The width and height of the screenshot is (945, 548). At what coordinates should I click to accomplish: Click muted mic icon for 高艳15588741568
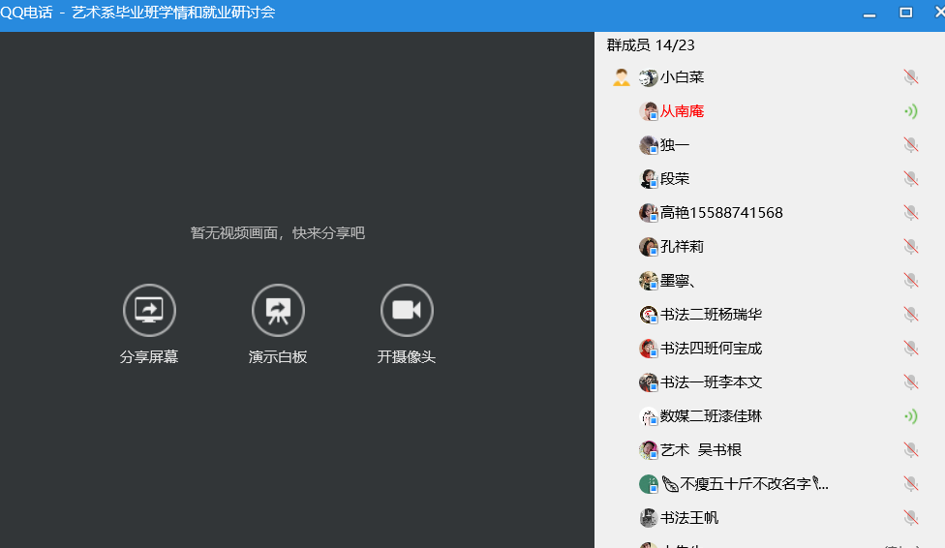point(911,212)
